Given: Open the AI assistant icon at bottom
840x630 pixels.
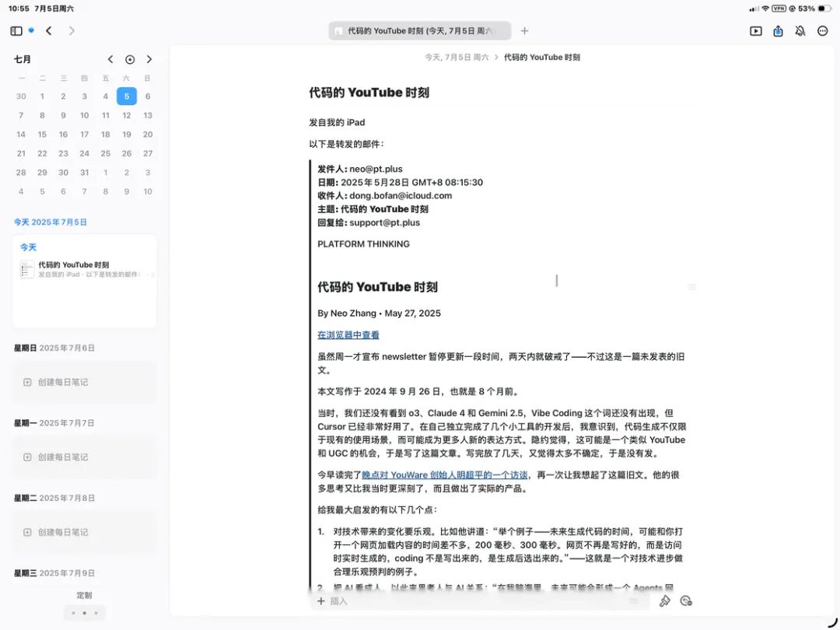Looking at the screenshot, I should (x=686, y=601).
